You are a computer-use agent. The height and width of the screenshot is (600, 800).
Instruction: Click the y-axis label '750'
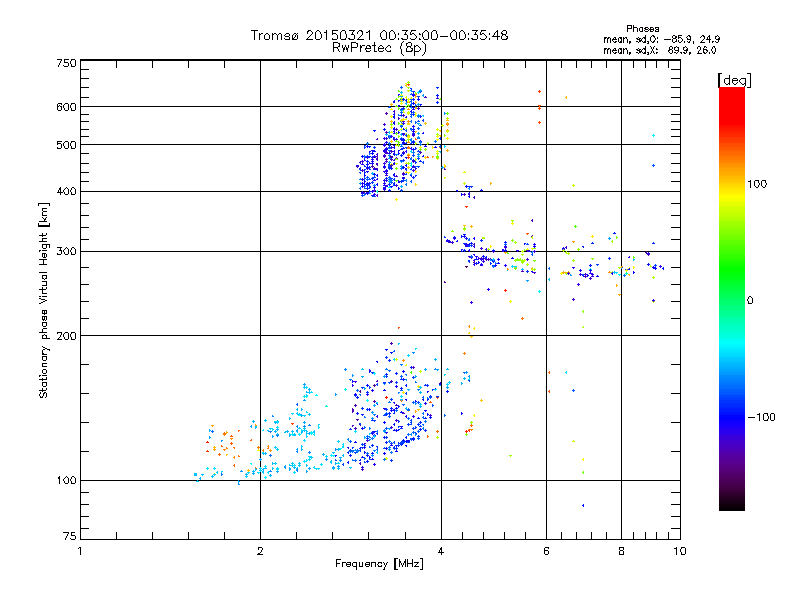pos(66,63)
